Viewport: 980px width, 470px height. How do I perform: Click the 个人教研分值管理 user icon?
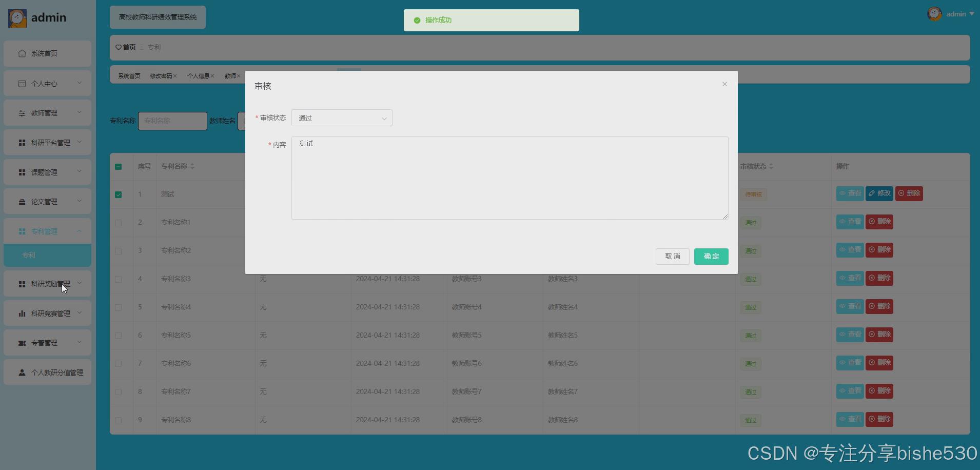point(22,373)
